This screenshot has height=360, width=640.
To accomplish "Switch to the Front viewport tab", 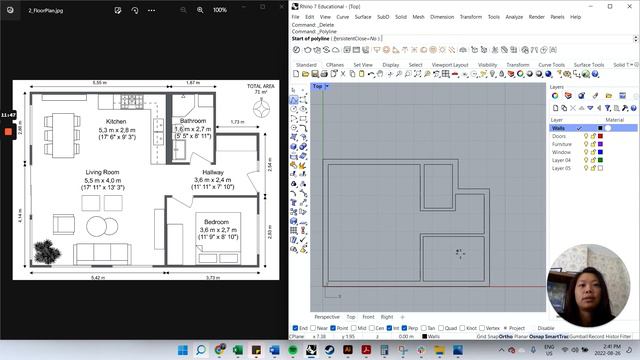I will pyautogui.click(x=368, y=317).
